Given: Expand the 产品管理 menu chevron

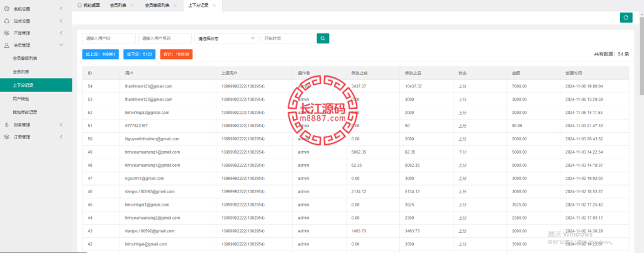Looking at the screenshot, I should [x=61, y=33].
